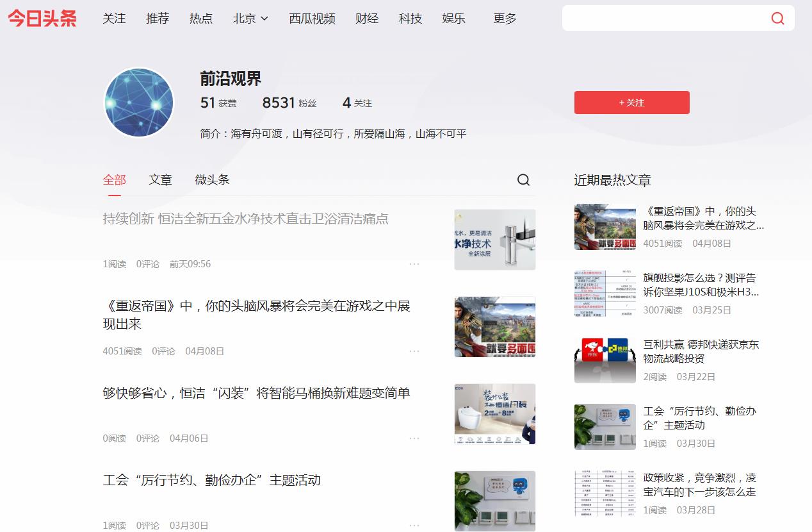Click 4051阅读 under main 《重返帝国》 article

pyautogui.click(x=122, y=351)
